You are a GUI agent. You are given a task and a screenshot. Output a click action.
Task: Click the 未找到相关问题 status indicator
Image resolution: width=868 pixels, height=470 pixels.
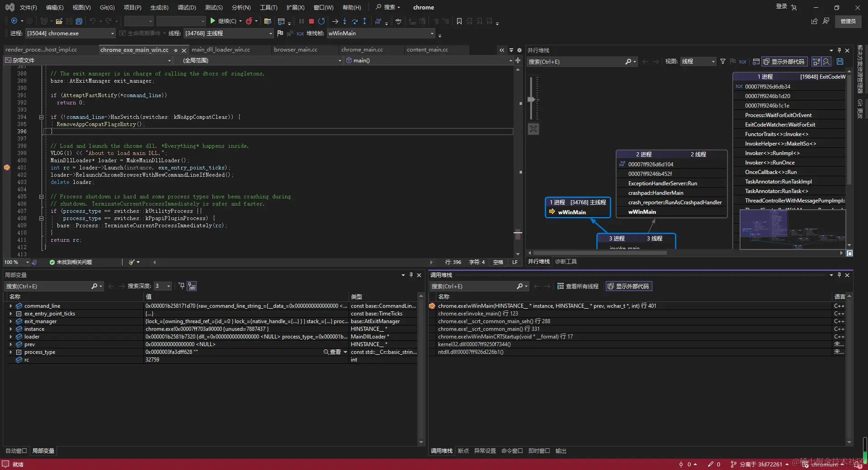(71, 262)
